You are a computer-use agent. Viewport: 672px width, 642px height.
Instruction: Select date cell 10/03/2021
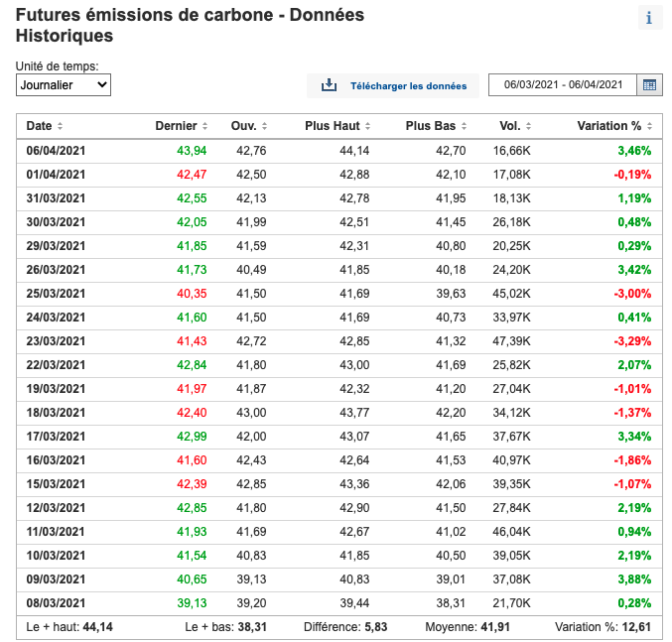[56, 556]
